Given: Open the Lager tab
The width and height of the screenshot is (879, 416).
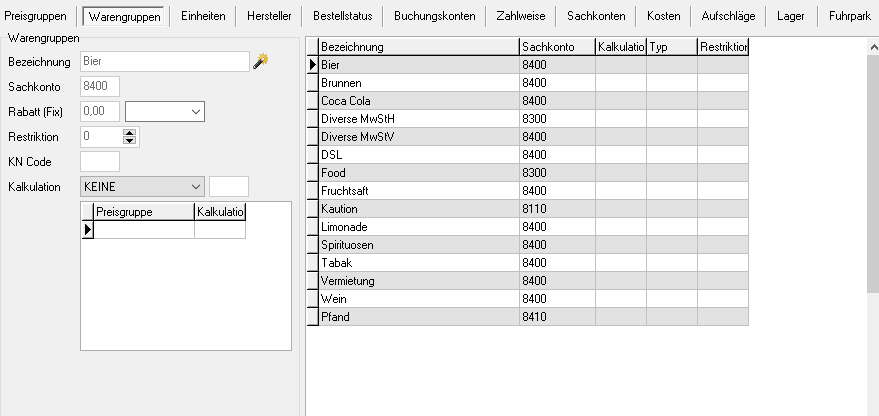Looking at the screenshot, I should tap(790, 16).
